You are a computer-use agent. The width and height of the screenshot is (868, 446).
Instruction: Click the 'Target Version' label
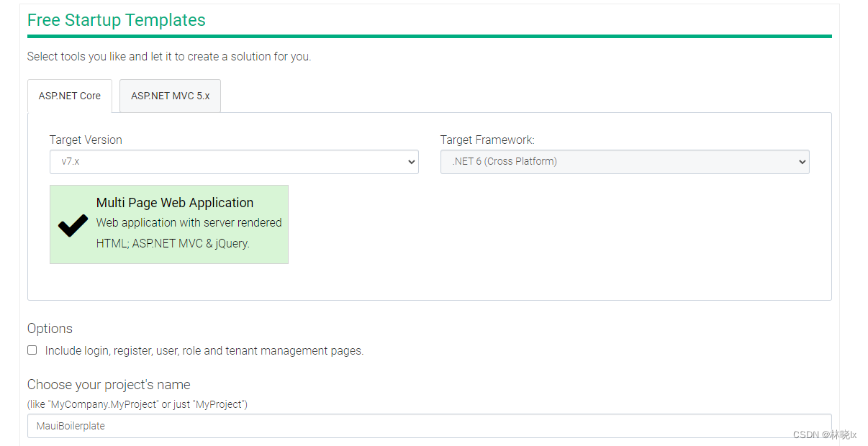86,140
